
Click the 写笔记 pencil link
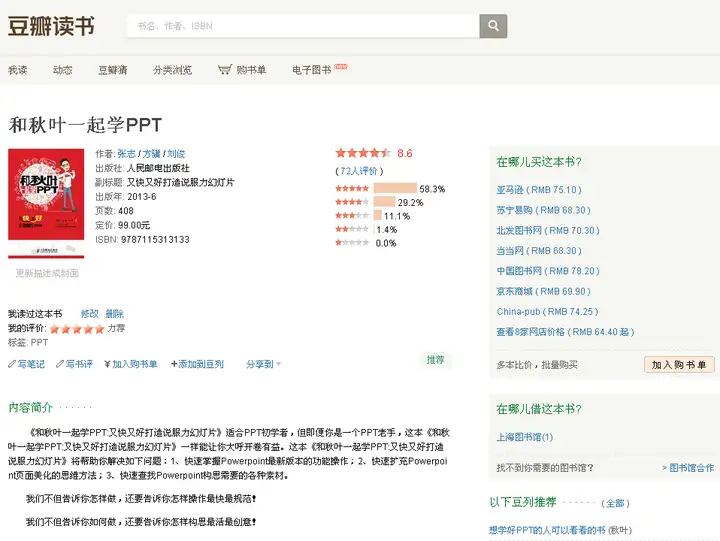click(27, 364)
